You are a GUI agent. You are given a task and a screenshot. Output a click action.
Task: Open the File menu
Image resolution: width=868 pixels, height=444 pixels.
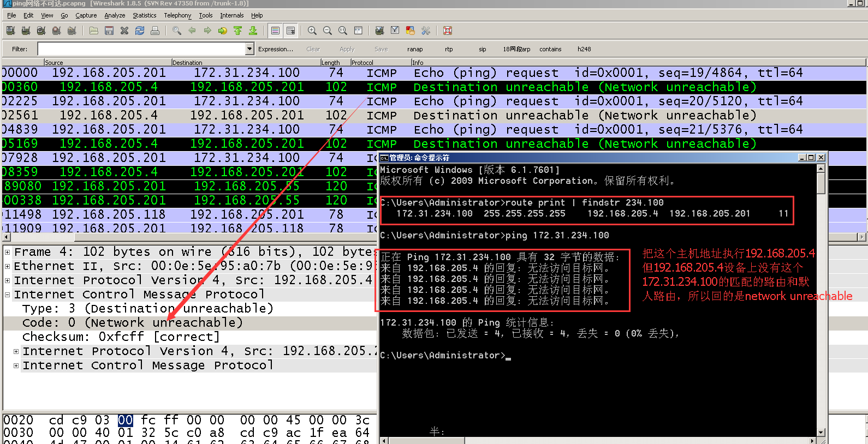coord(11,15)
